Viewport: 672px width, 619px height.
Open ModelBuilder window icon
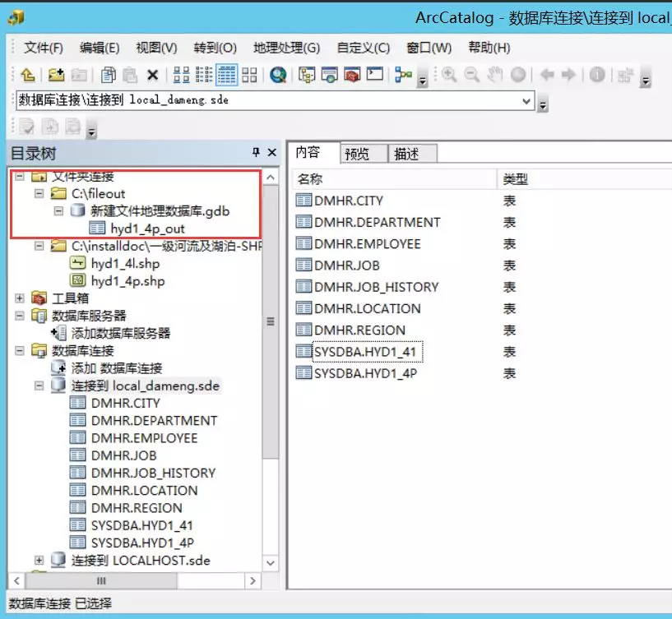coord(403,75)
